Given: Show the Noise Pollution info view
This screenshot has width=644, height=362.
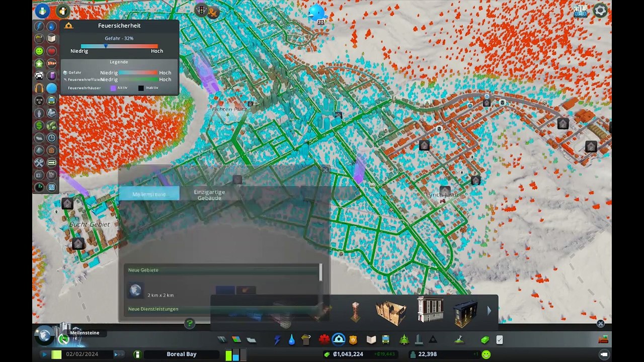Looking at the screenshot, I should click(x=39, y=88).
